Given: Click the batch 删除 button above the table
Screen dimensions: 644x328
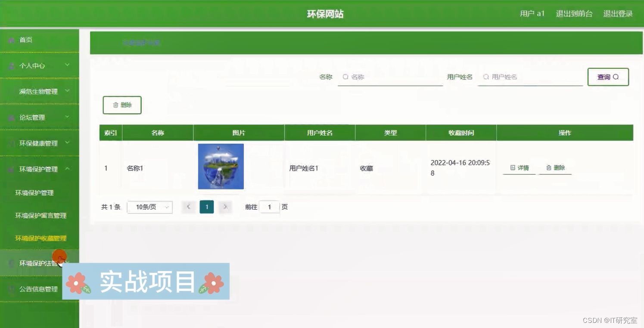Looking at the screenshot, I should pyautogui.click(x=122, y=105).
